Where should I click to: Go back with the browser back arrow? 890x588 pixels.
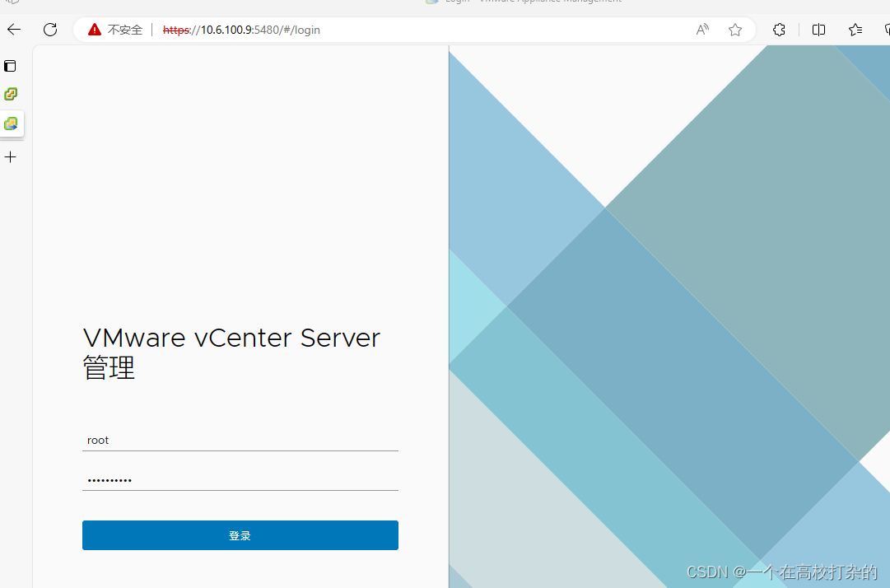(x=14, y=30)
